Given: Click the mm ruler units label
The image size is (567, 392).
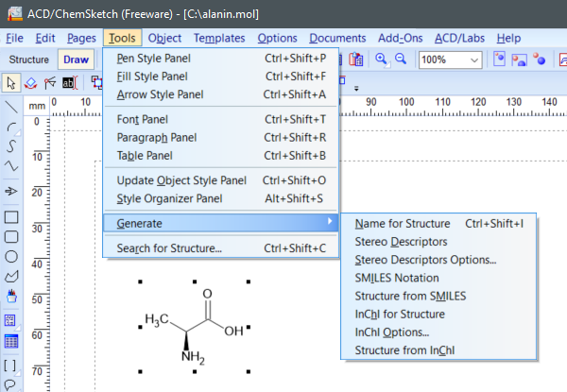Looking at the screenshot, I should 37,106.
